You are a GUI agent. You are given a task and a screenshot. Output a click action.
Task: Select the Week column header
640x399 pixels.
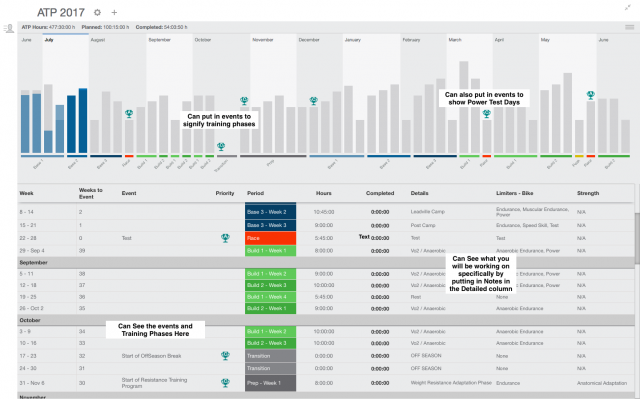pos(27,193)
